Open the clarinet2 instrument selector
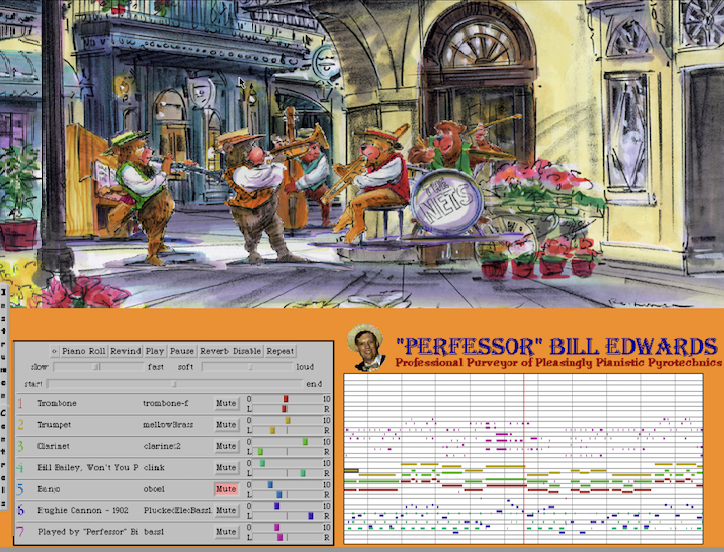724x552 pixels. 176,447
